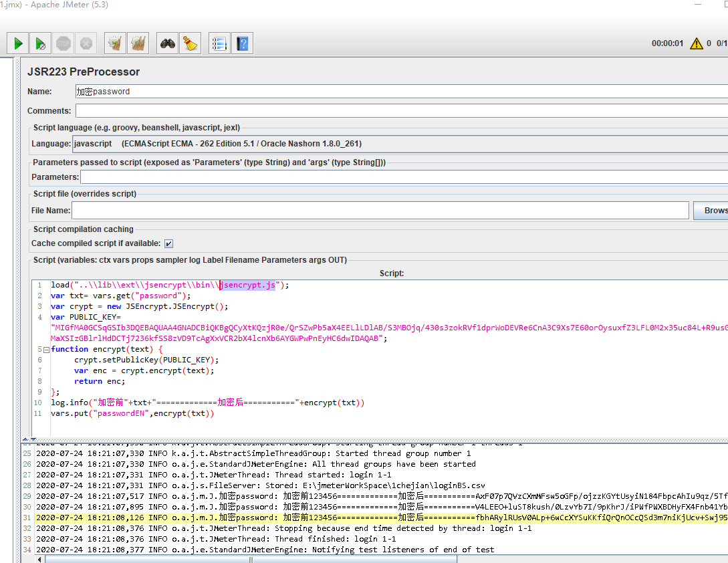Click the Clear results broom-gear icon
This screenshot has width=728, height=563.
tap(115, 43)
